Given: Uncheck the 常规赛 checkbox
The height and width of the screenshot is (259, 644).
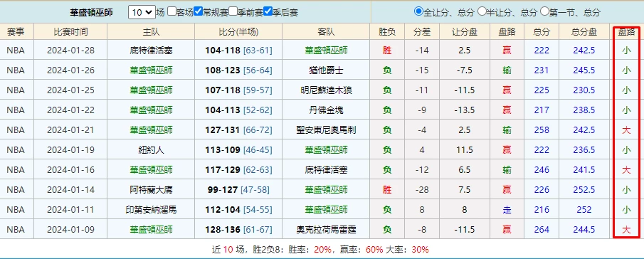Looking at the screenshot, I should pyautogui.click(x=198, y=11).
